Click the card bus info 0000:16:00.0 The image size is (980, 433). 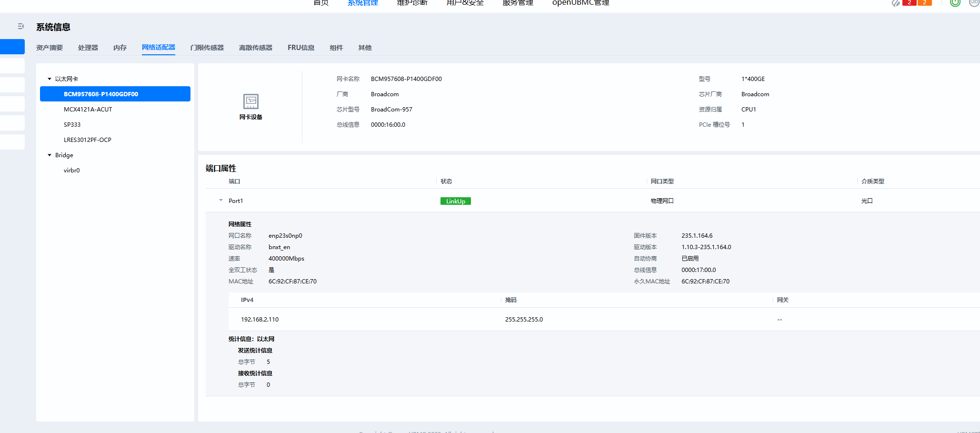[388, 125]
